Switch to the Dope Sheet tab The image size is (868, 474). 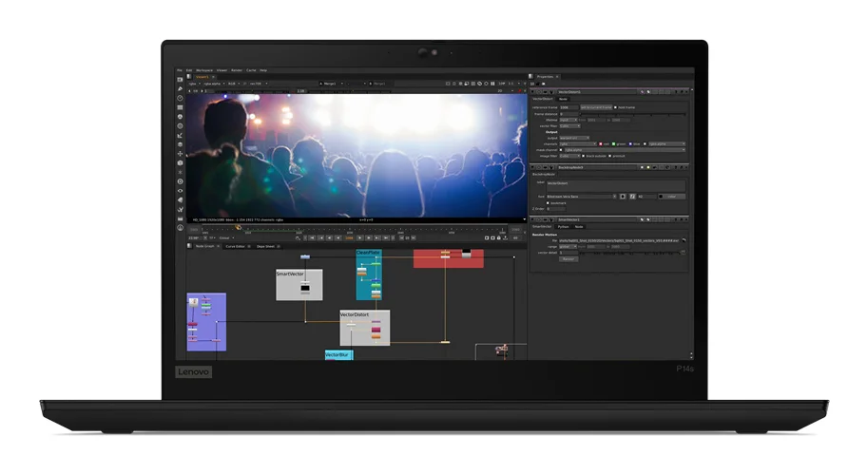tap(265, 246)
